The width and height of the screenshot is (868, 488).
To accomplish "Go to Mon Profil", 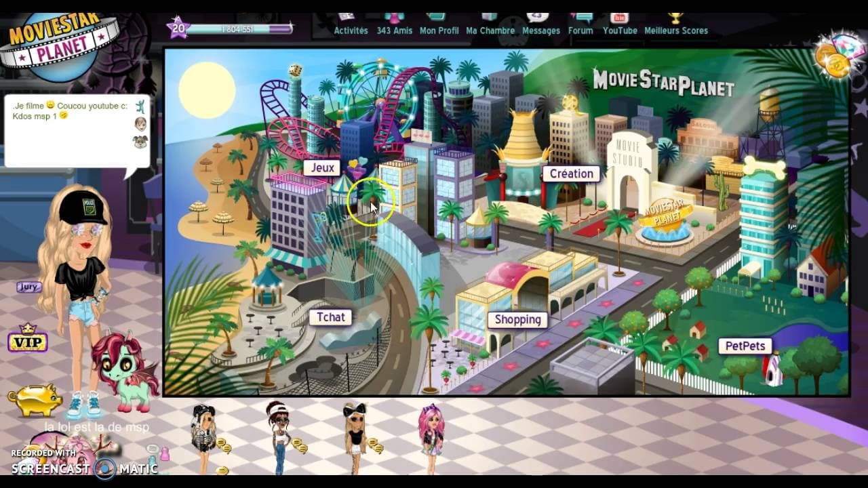I will click(x=439, y=25).
